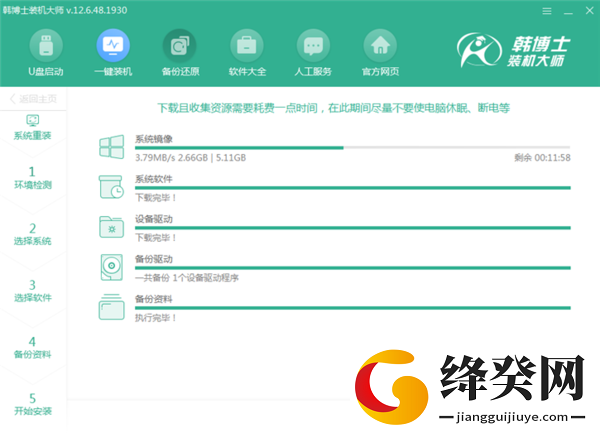Select the 一键装机 monitor icon
This screenshot has width=600, height=433.
[113, 46]
